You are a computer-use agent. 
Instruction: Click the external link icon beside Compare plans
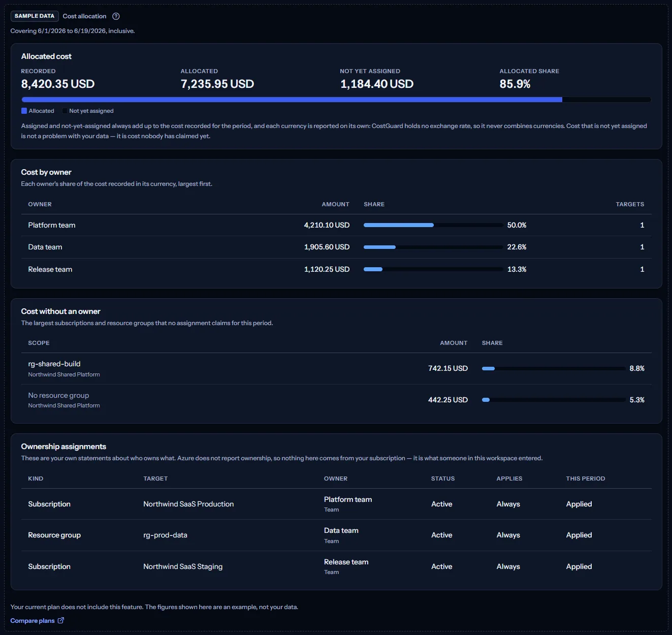(61, 620)
